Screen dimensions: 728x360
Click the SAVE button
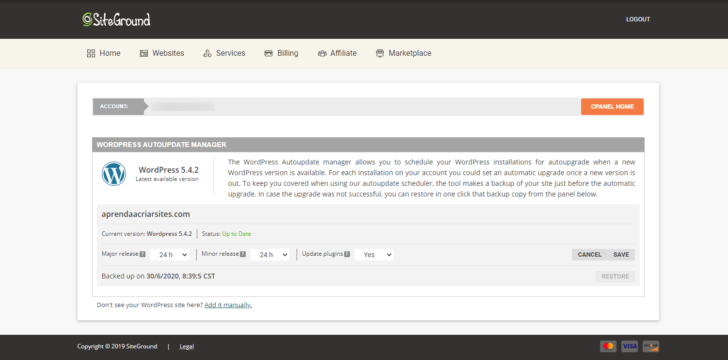(x=621, y=255)
